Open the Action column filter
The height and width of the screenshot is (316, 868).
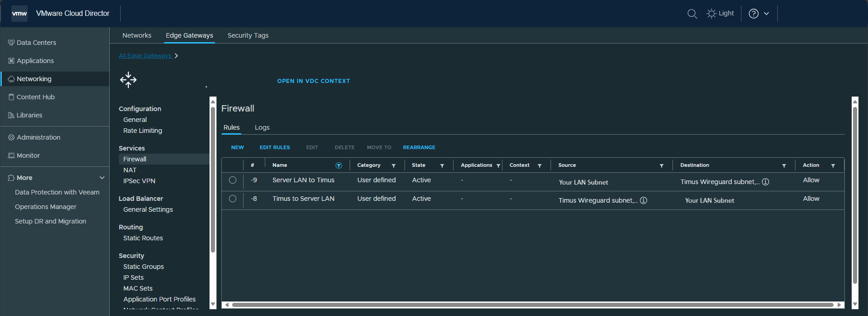833,165
